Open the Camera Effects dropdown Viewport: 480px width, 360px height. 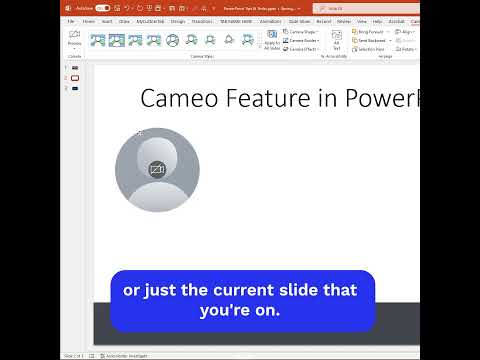pyautogui.click(x=302, y=49)
